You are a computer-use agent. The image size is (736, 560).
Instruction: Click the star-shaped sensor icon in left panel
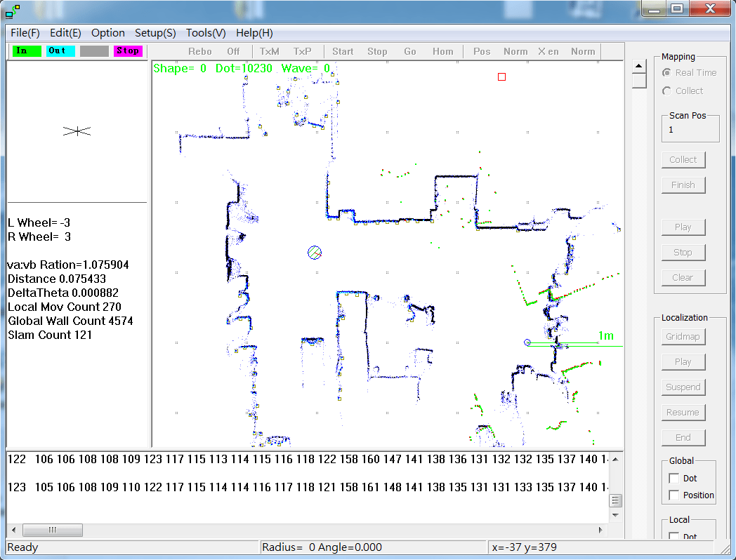click(x=77, y=131)
